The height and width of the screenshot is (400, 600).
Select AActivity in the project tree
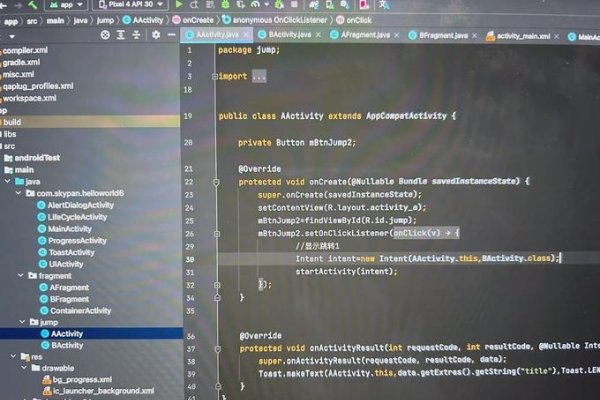pos(67,334)
